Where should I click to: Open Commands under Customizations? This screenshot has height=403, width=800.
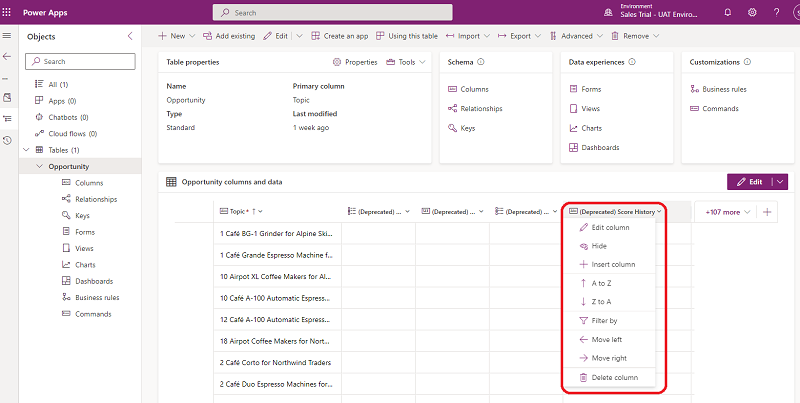pos(714,108)
